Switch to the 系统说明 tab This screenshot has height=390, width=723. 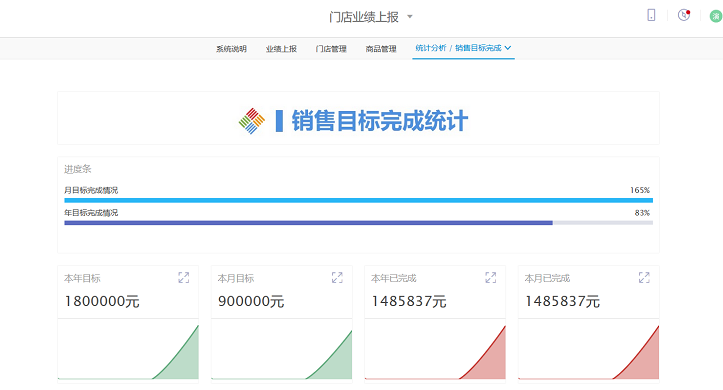coord(231,49)
